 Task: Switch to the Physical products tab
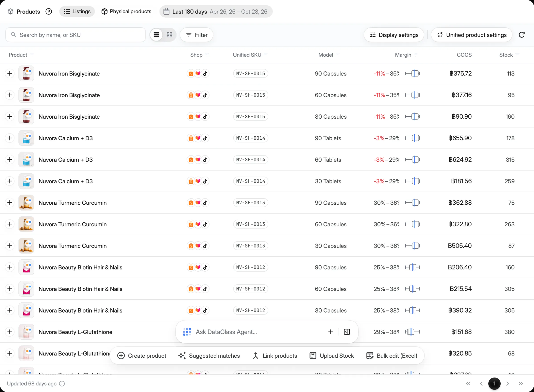(126, 11)
